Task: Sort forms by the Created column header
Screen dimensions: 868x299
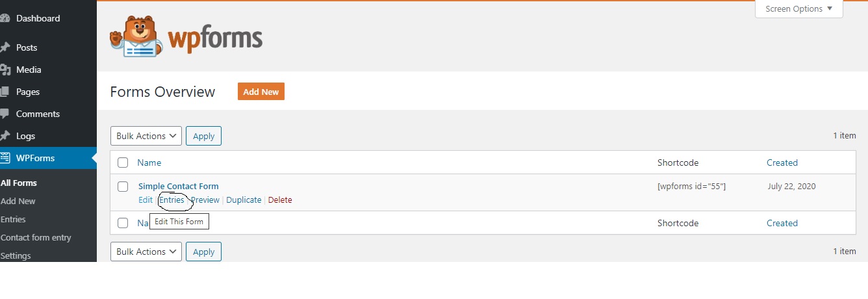Action: coord(782,162)
